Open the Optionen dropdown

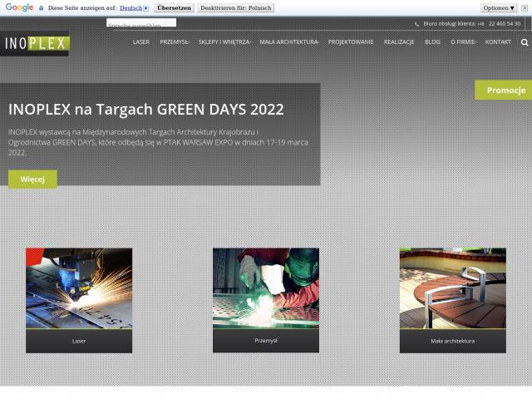click(499, 7)
